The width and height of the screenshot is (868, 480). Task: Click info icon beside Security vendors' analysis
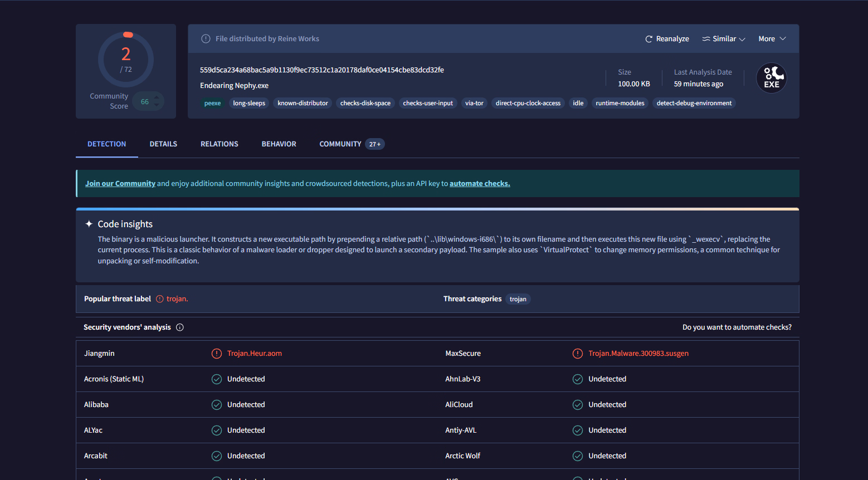click(180, 327)
